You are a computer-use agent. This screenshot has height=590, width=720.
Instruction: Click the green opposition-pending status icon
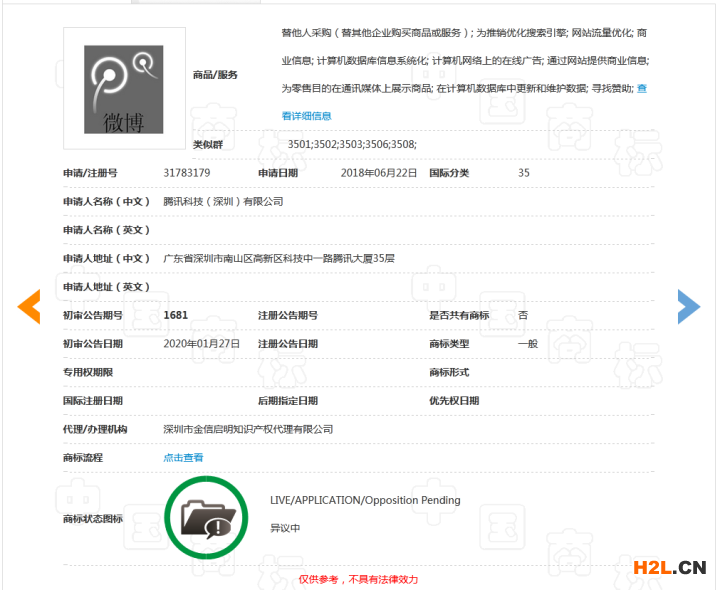[206, 517]
